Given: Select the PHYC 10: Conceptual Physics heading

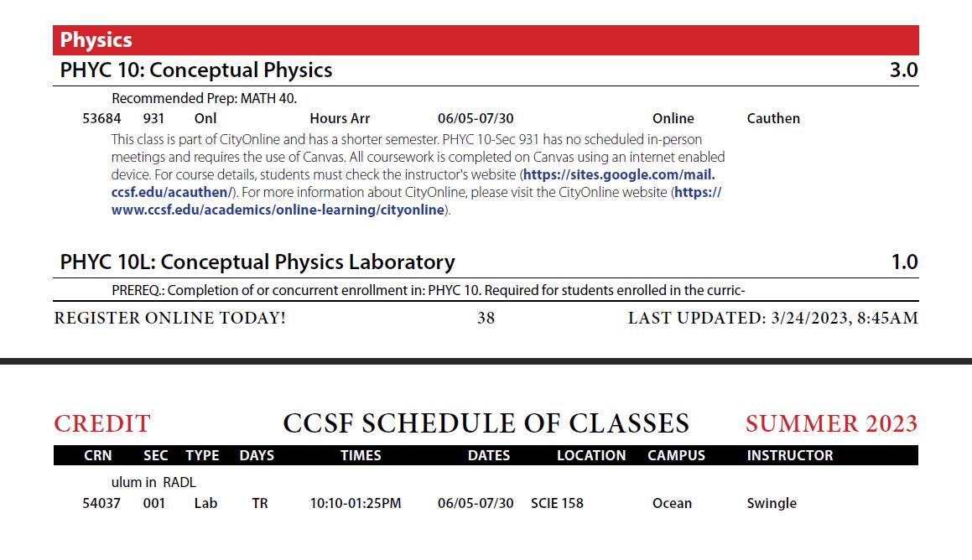Looking at the screenshot, I should coord(196,70).
